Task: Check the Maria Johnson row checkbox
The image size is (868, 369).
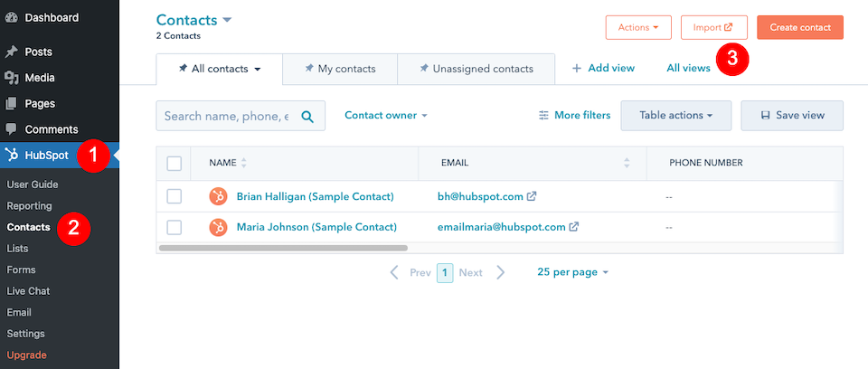Action: click(x=175, y=227)
